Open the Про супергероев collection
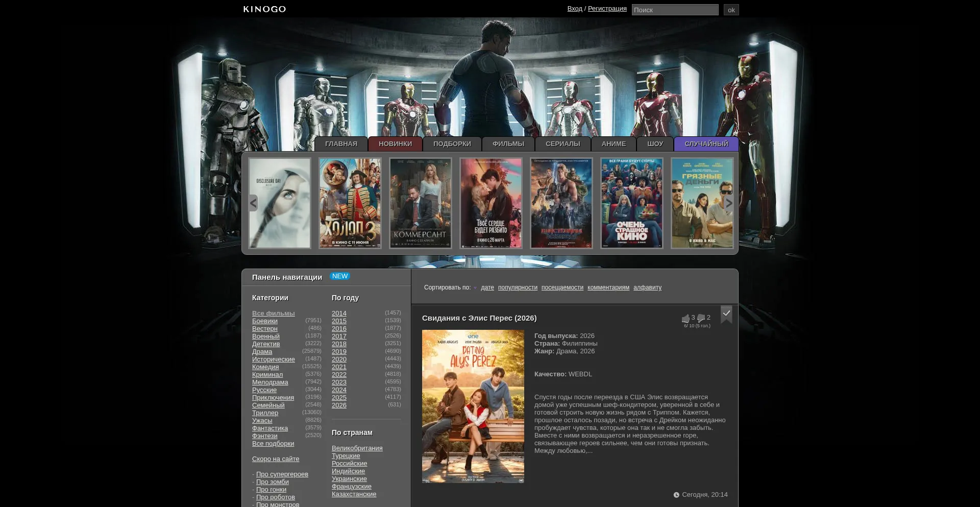Image resolution: width=980 pixels, height=507 pixels. point(282,474)
